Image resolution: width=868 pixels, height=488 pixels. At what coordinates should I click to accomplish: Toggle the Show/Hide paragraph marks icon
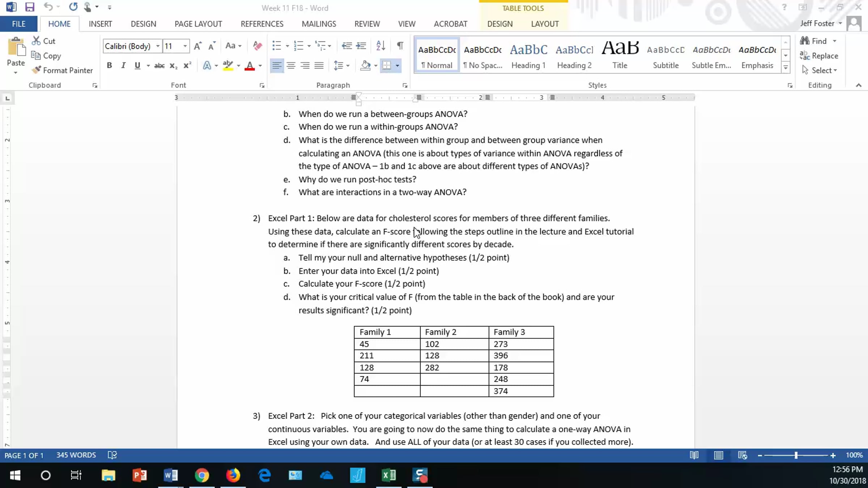click(x=400, y=46)
